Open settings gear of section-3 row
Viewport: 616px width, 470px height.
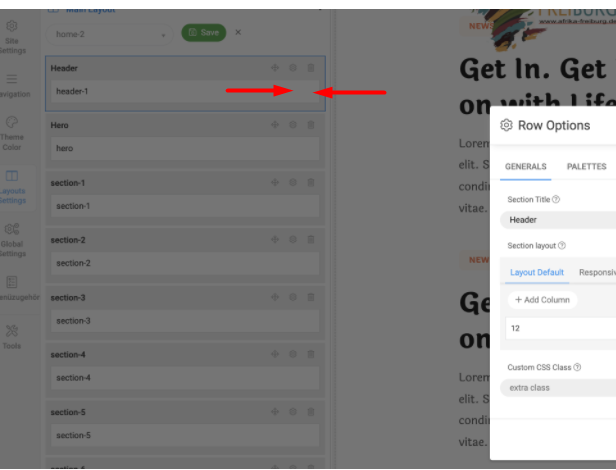click(x=293, y=297)
